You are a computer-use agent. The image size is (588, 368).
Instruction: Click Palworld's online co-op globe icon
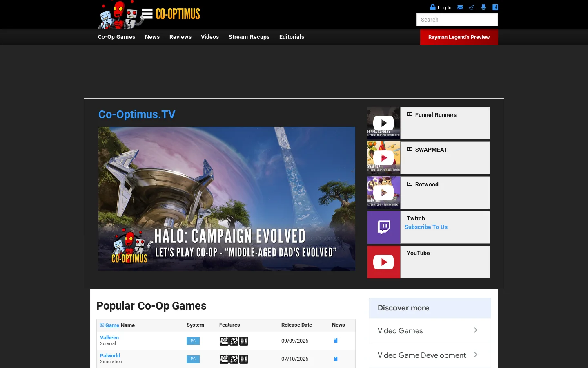234,359
